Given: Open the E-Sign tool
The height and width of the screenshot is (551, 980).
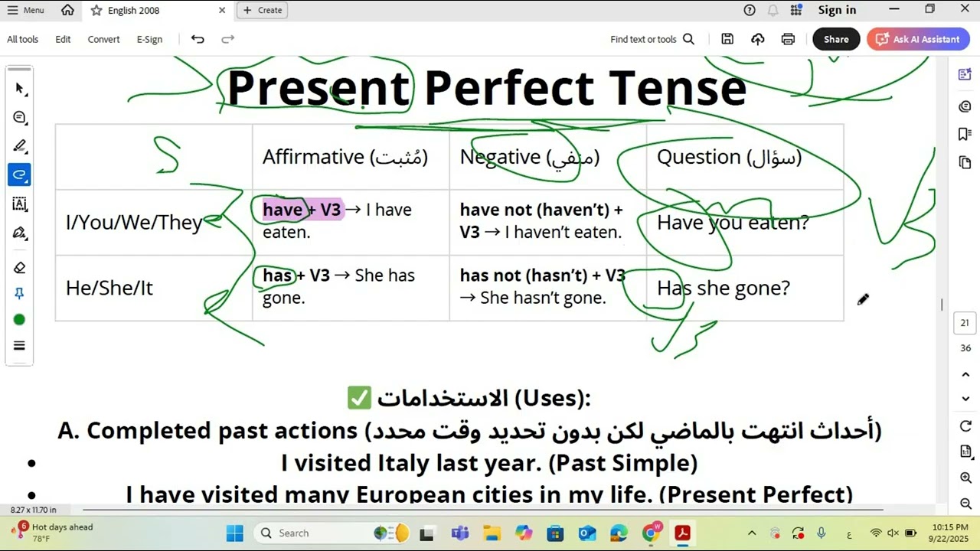Looking at the screenshot, I should point(149,39).
